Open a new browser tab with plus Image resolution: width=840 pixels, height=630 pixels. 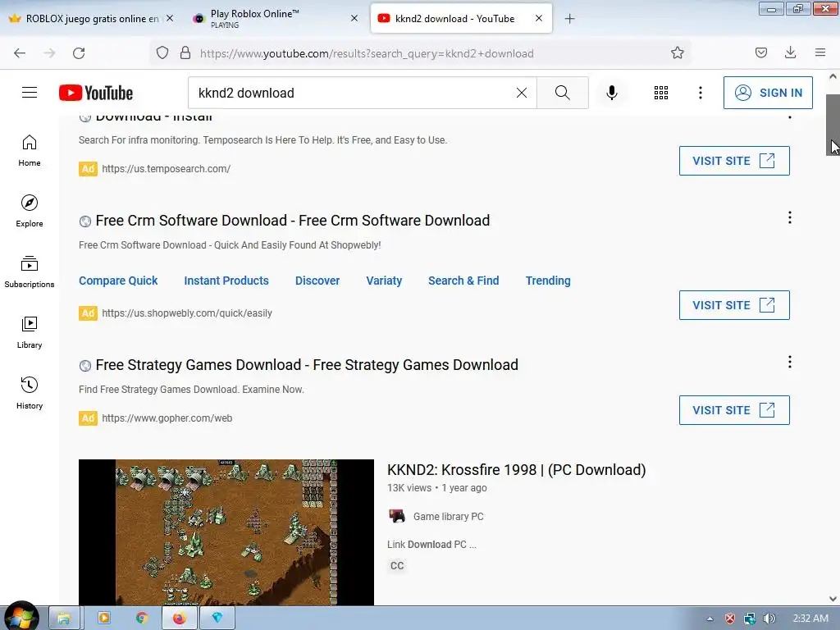click(569, 19)
